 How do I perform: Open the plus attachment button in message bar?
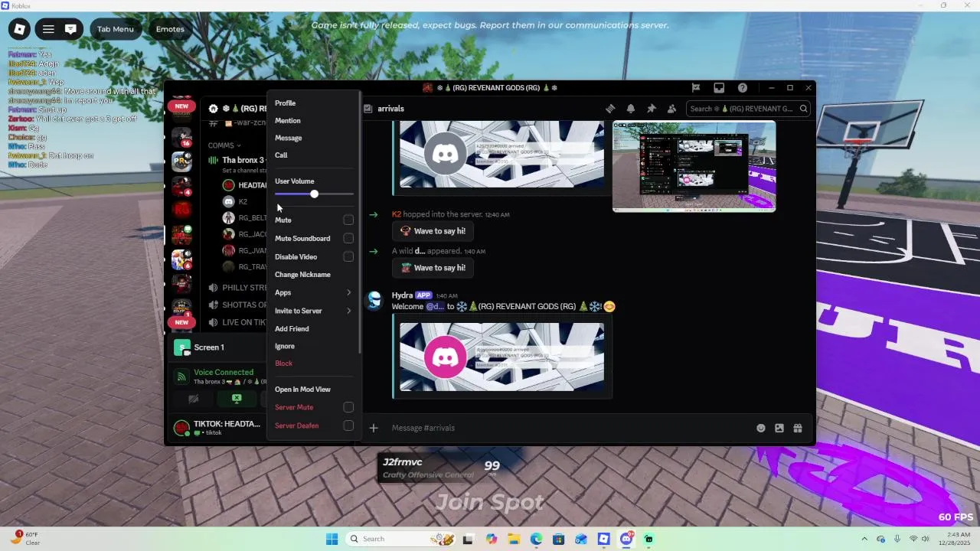tap(374, 429)
